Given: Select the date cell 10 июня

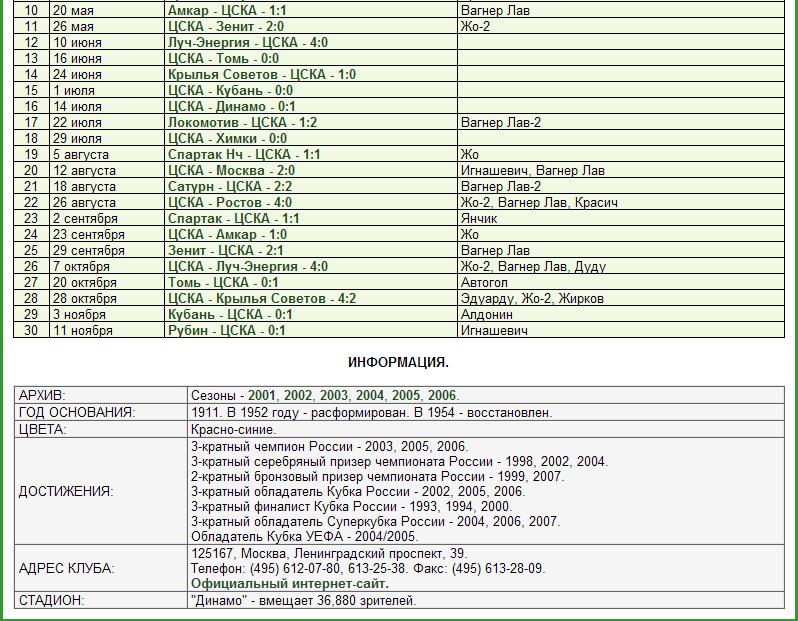Looking at the screenshot, I should coord(107,43).
